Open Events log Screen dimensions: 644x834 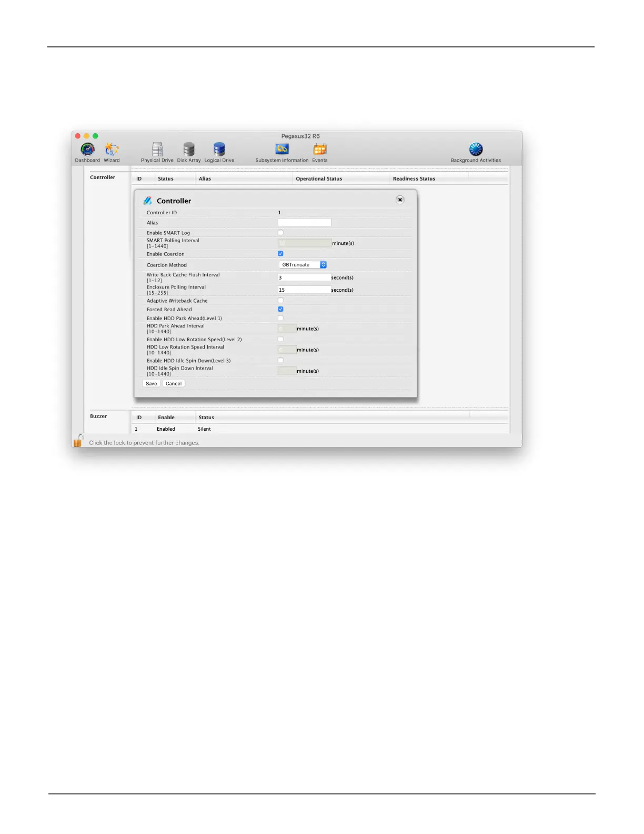320,153
